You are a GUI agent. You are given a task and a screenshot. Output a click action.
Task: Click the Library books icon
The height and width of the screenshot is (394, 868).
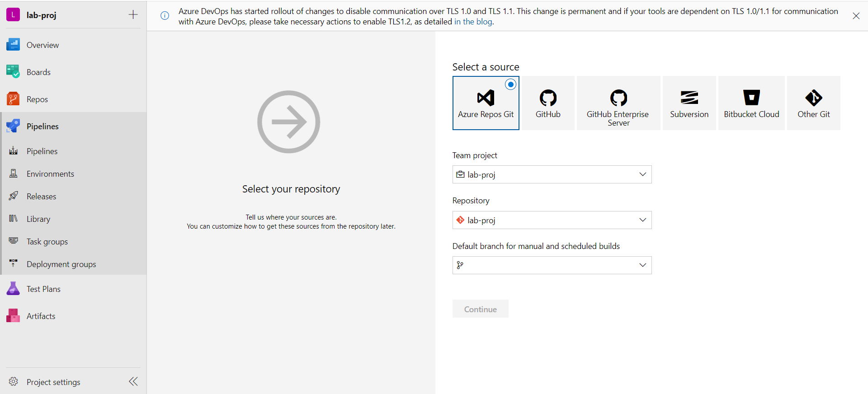coord(14,219)
